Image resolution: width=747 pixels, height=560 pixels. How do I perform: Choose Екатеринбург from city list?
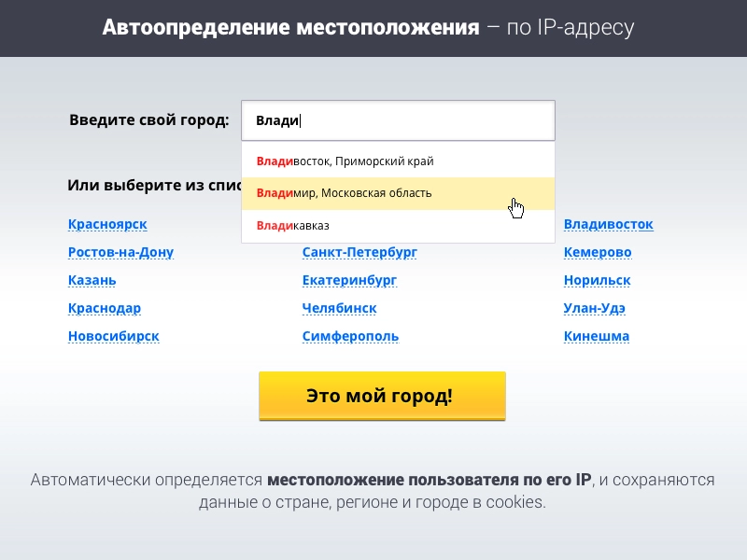tap(349, 280)
